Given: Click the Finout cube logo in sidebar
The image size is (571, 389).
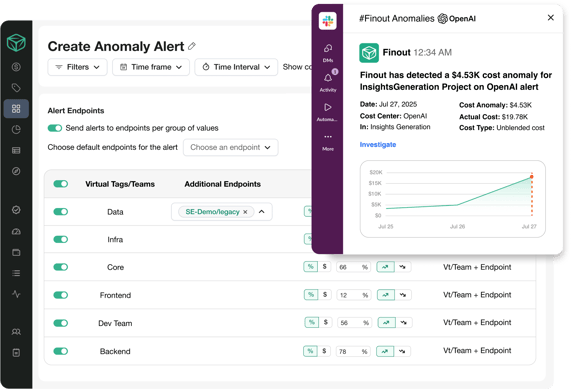Looking at the screenshot, I should tap(16, 43).
